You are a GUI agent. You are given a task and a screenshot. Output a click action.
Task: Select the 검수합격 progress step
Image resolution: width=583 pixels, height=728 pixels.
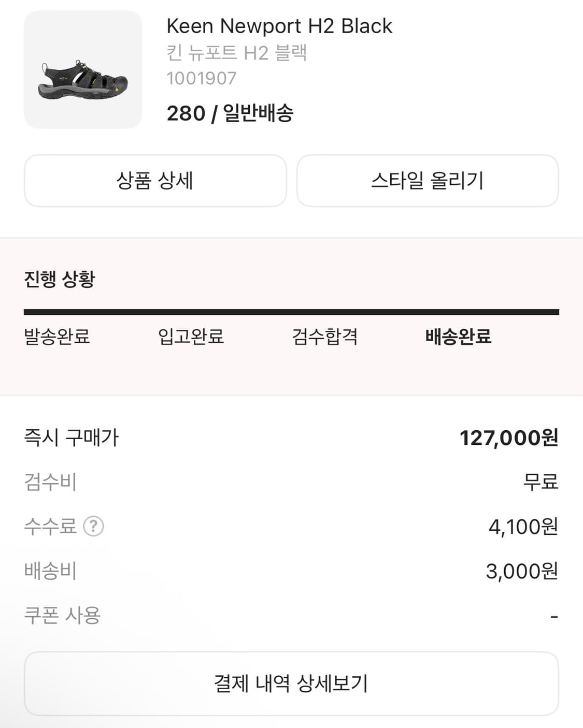325,337
